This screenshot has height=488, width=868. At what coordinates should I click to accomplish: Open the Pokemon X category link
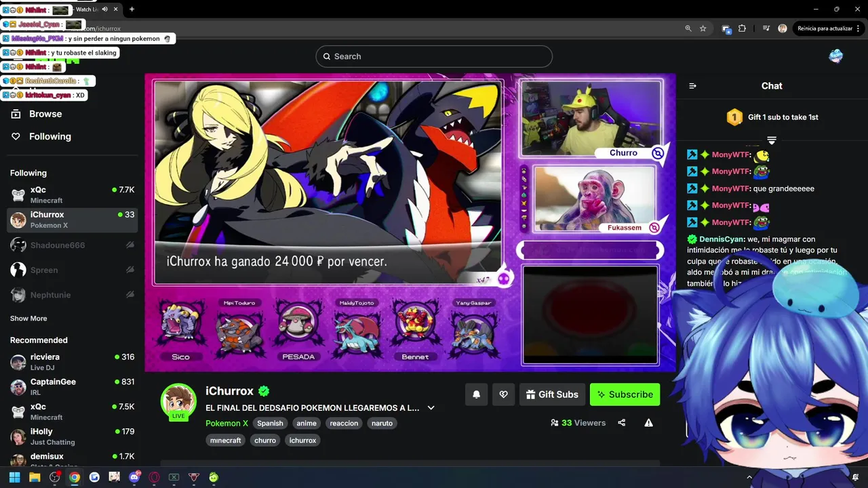(226, 423)
